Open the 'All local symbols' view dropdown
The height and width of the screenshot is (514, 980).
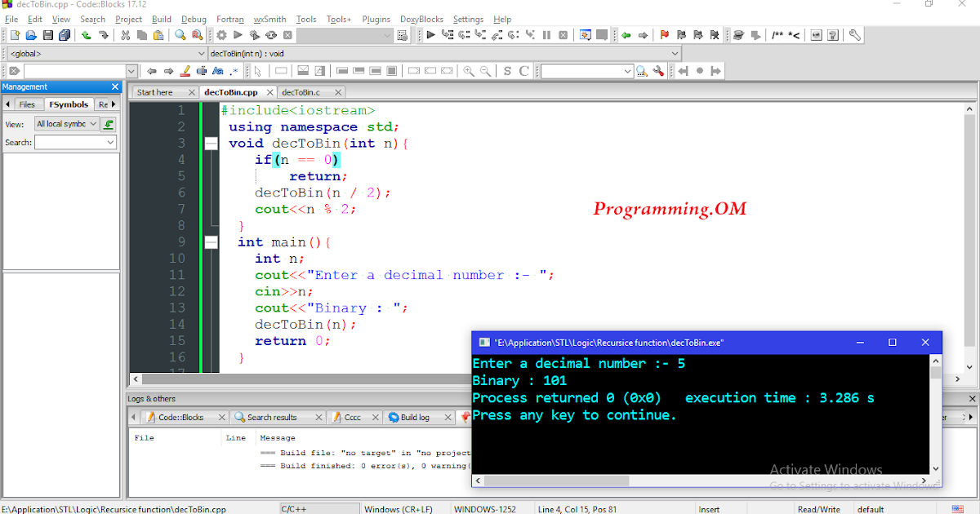pos(66,124)
